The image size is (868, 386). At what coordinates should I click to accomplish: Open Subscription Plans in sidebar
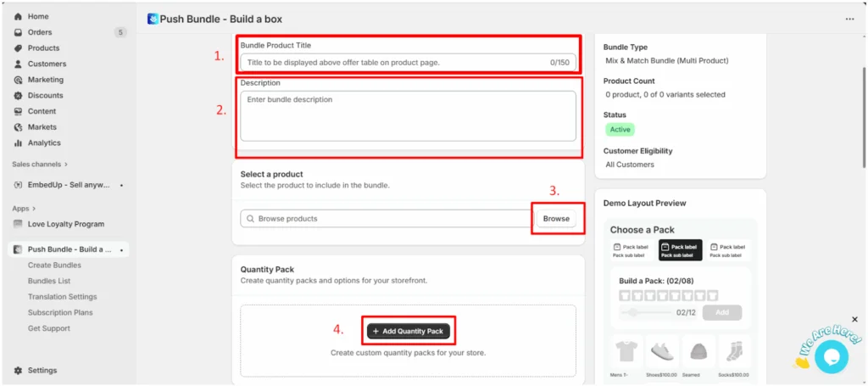(x=60, y=312)
